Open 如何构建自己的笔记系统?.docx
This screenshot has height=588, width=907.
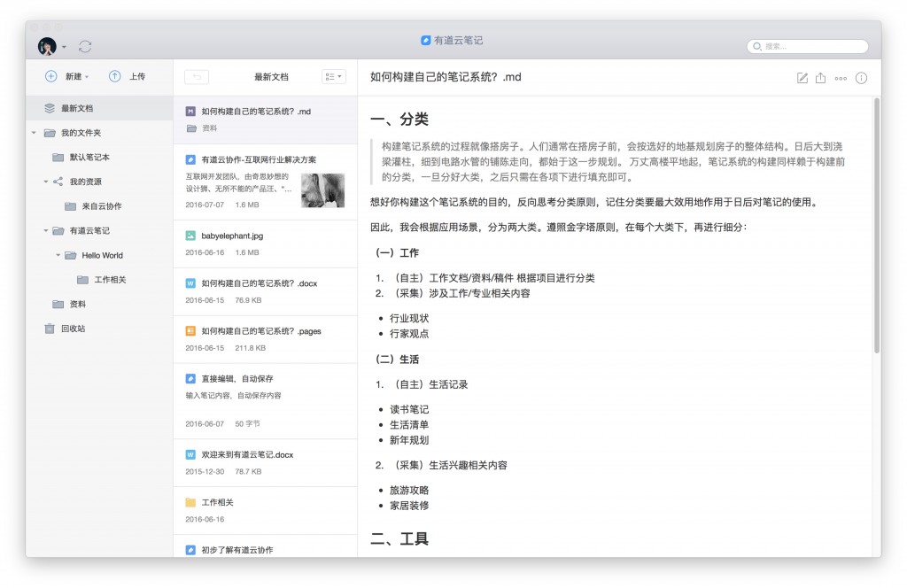click(266, 292)
